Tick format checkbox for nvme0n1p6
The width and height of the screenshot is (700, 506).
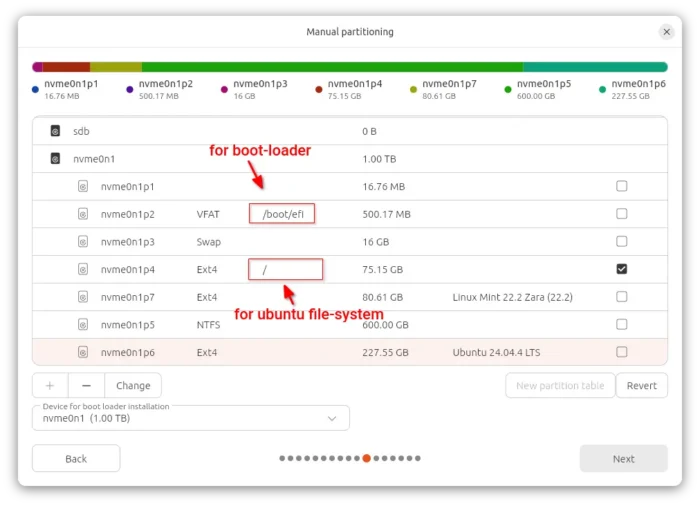tap(622, 352)
